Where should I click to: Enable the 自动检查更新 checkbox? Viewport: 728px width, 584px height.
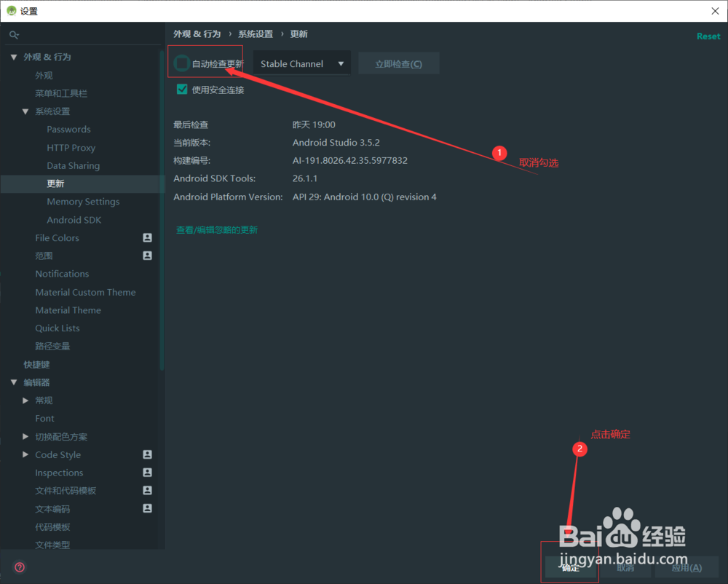click(181, 63)
